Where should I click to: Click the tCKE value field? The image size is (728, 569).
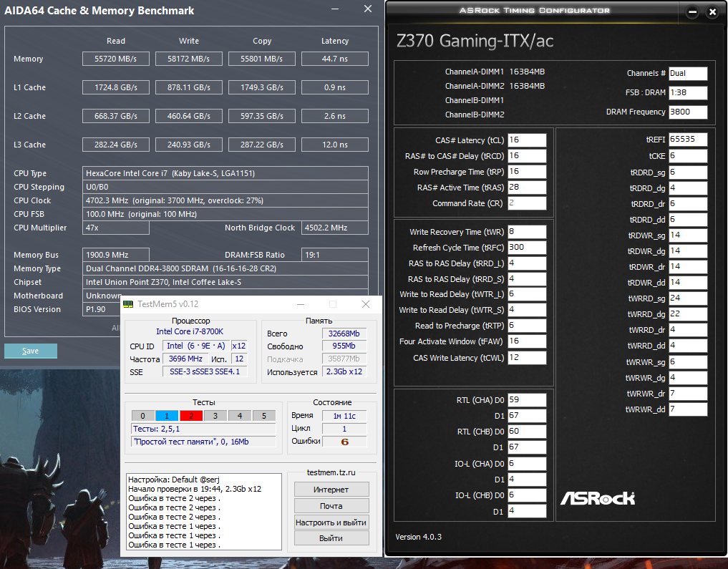(688, 156)
